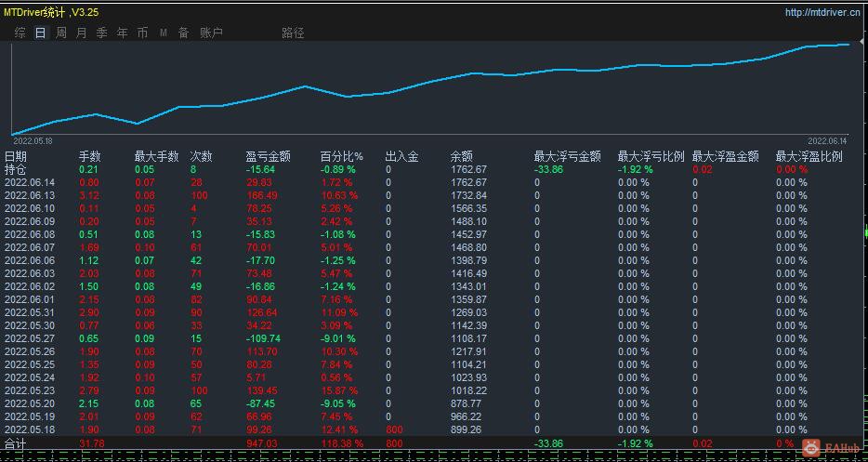868x462 pixels.
Task: Click the 800 deposit in the 2022.05.18 row
Action: [394, 429]
